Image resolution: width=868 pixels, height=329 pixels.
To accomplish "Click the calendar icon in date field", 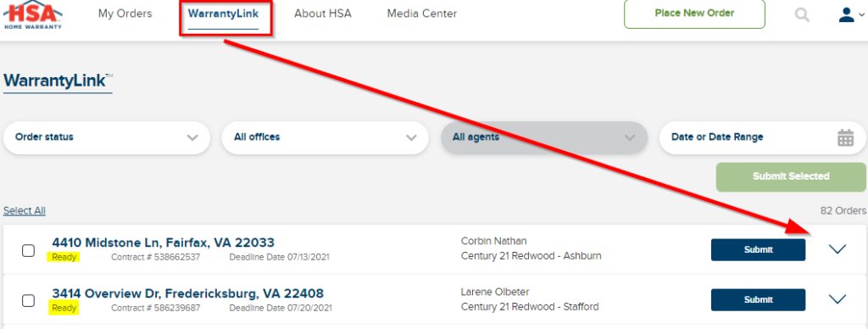I will point(845,137).
